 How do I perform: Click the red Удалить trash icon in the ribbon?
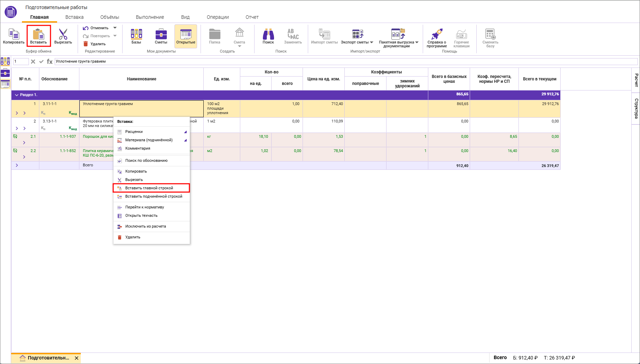86,44
